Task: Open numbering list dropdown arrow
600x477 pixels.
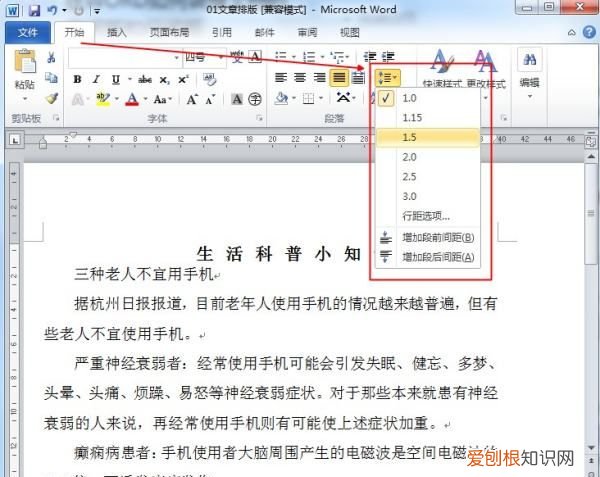Action: 322,57
